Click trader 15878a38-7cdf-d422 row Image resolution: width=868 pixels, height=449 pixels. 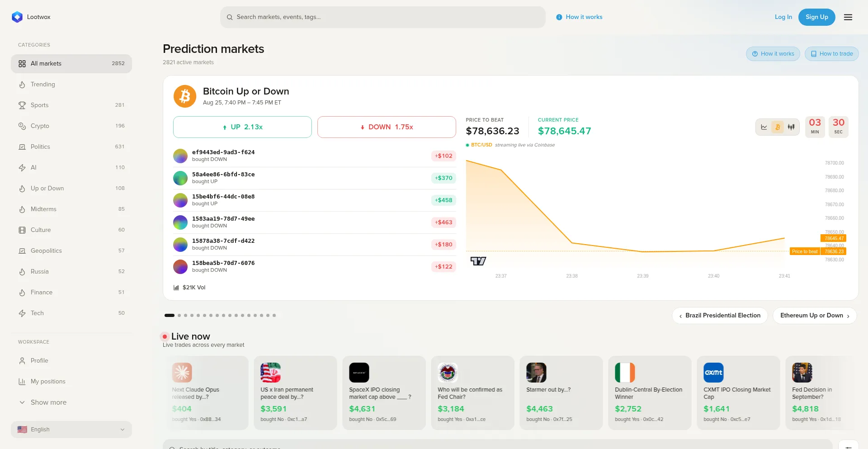(x=315, y=245)
